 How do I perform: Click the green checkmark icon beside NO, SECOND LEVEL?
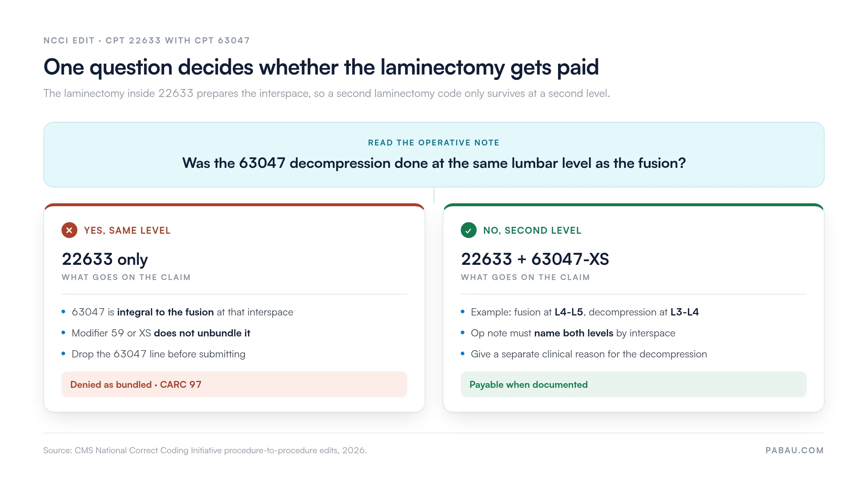(x=469, y=230)
